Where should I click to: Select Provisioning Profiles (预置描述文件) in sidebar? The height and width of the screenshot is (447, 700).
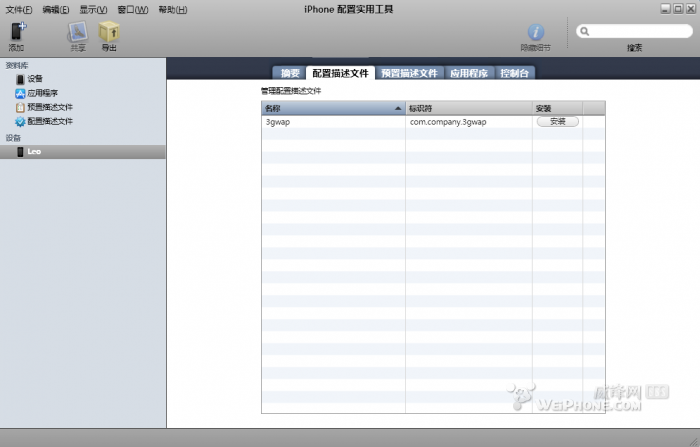pyautogui.click(x=44, y=107)
